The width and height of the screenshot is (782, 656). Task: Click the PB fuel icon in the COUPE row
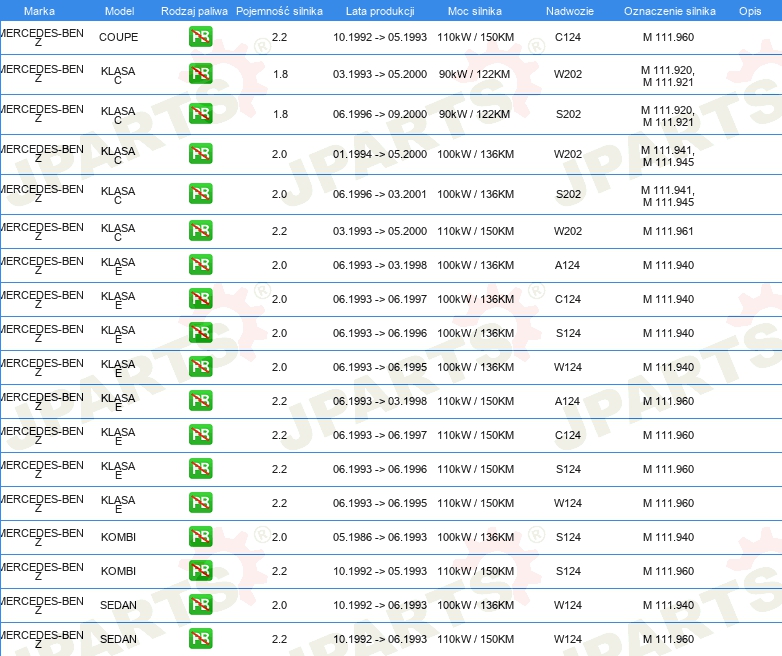pyautogui.click(x=200, y=38)
